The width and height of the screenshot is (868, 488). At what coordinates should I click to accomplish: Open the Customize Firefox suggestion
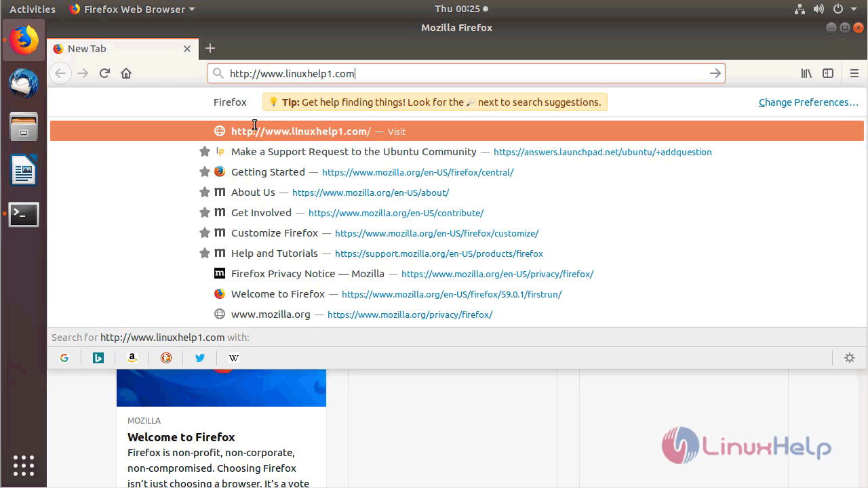coord(457,233)
